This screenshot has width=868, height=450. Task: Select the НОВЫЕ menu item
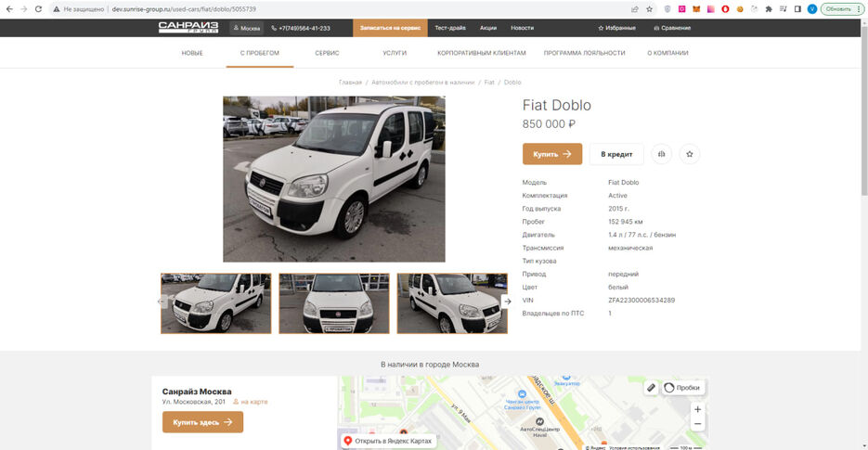pos(192,53)
